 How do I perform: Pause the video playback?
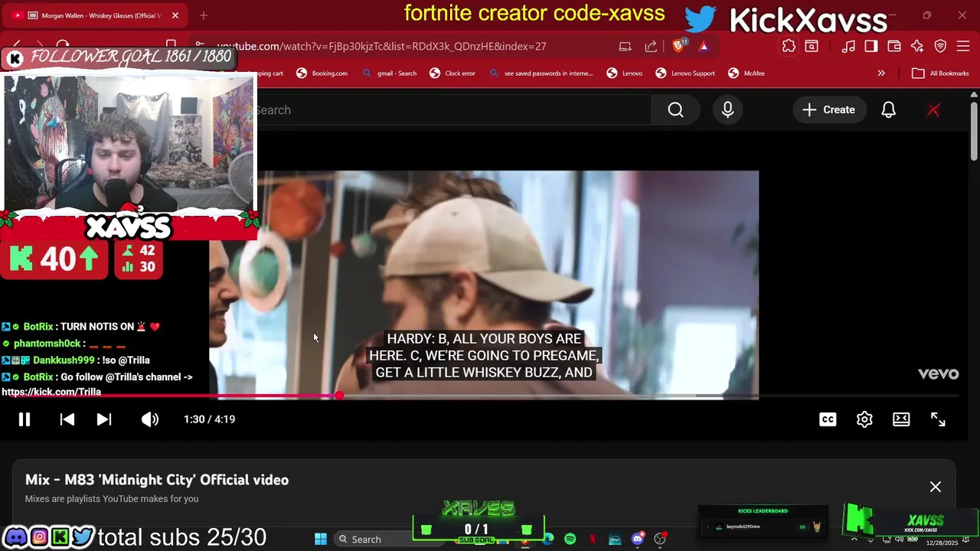24,419
